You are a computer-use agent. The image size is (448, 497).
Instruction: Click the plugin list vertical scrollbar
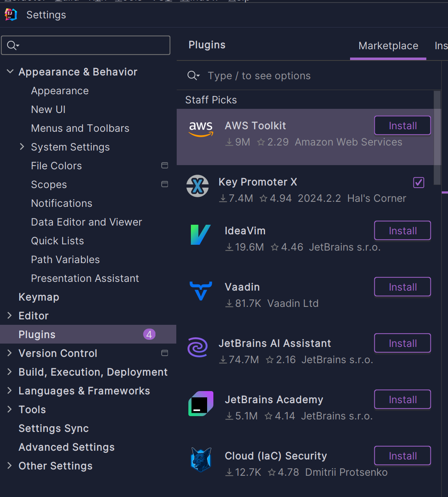(437, 138)
